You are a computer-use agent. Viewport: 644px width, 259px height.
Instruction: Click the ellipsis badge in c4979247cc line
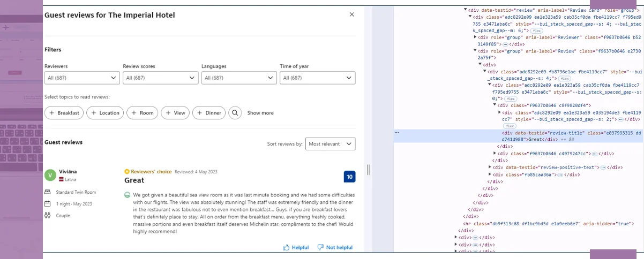tap(595, 154)
